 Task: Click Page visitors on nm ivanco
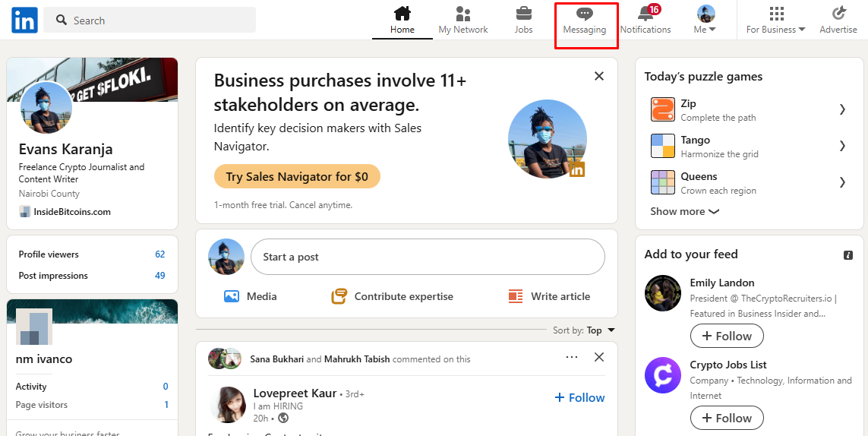pos(92,404)
